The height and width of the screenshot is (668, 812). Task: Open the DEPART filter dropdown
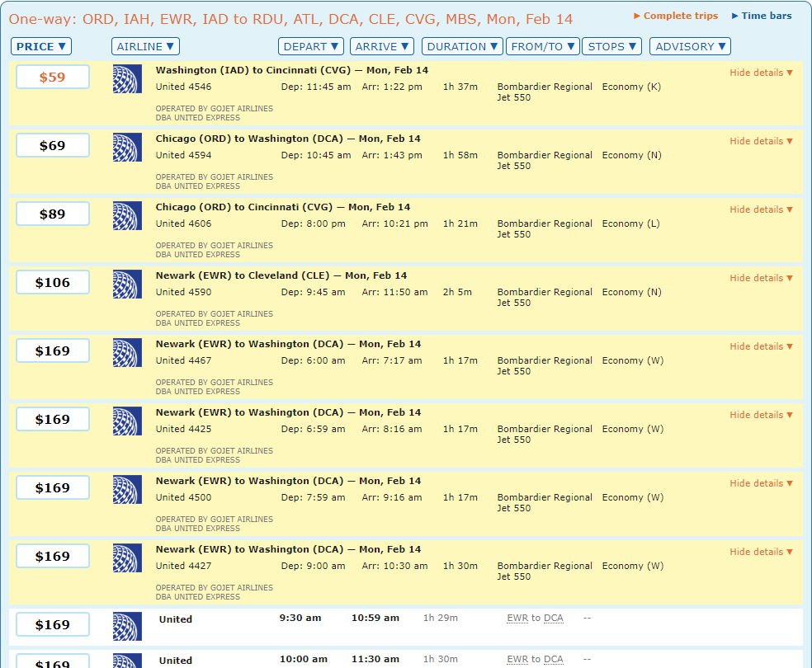pos(311,46)
